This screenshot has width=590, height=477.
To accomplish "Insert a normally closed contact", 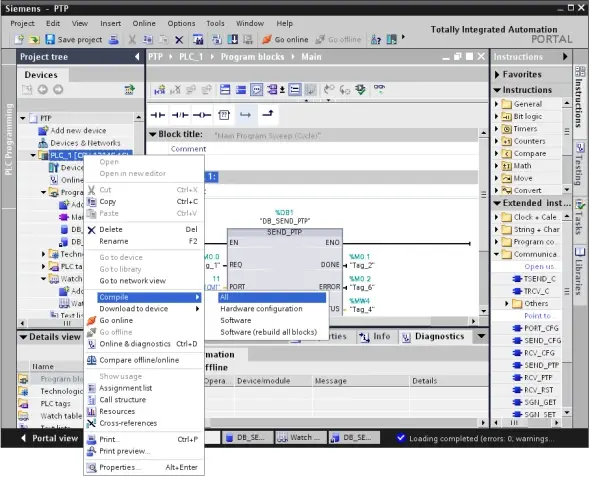I will [x=180, y=115].
